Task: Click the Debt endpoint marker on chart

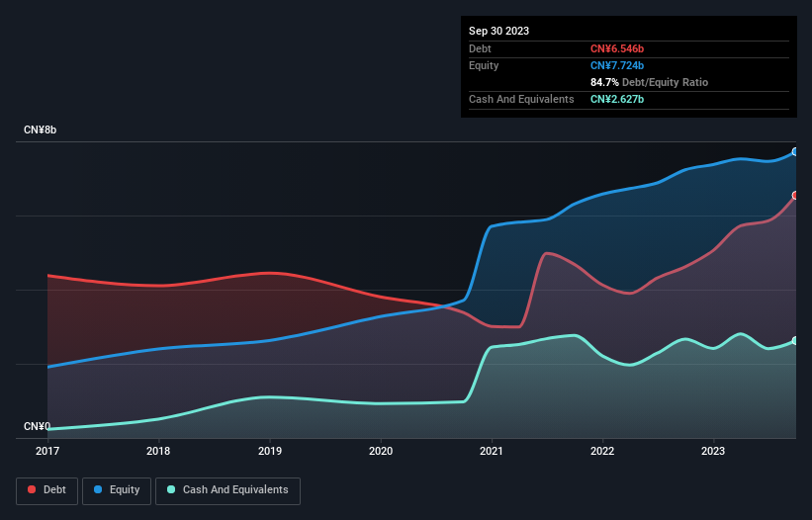Action: pyautogui.click(x=795, y=196)
